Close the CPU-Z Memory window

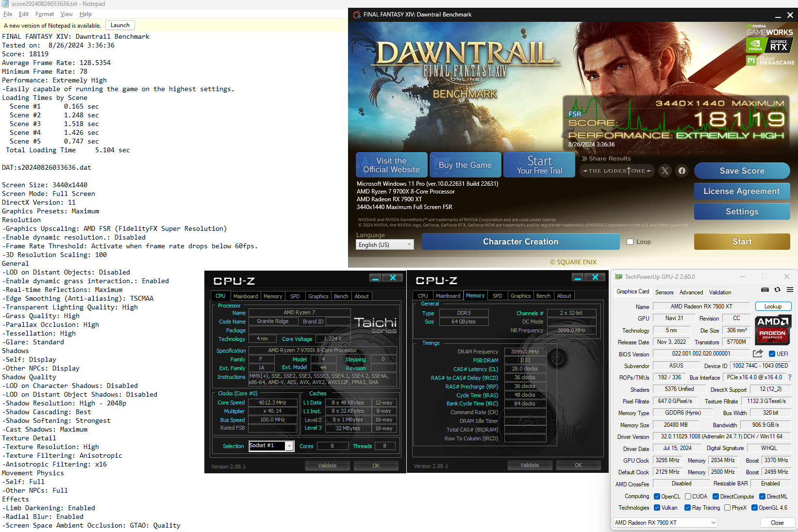pos(595,277)
